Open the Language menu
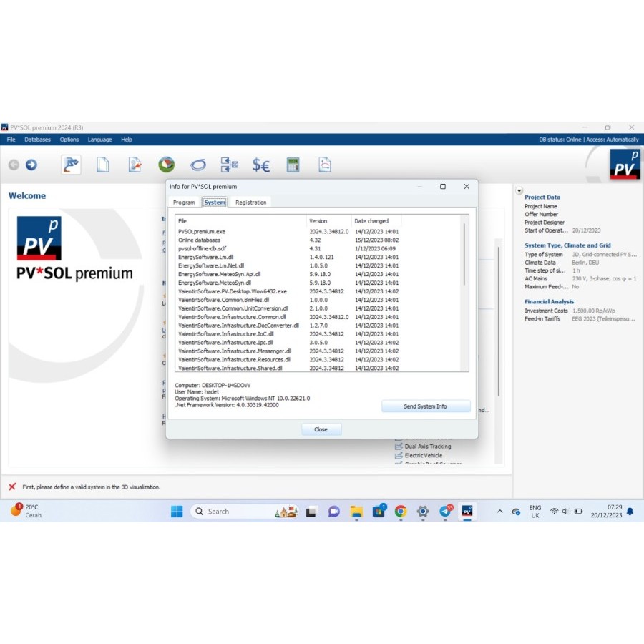Viewport: 644px width, 644px height. [99, 140]
